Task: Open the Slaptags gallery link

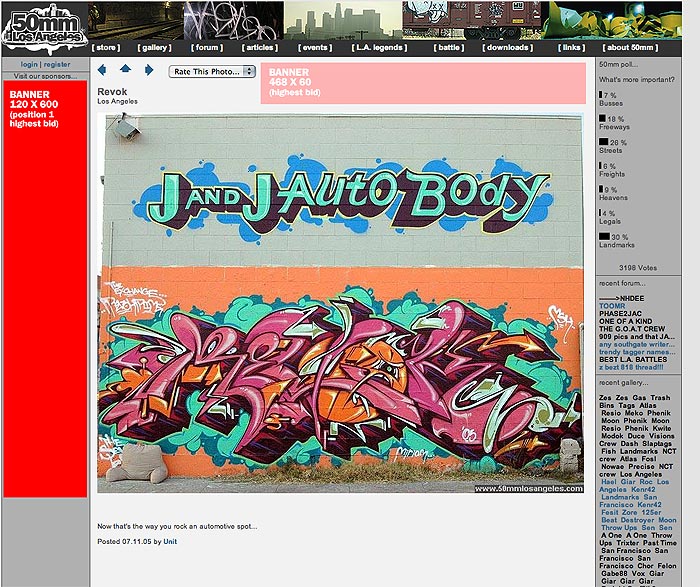Action: point(657,443)
